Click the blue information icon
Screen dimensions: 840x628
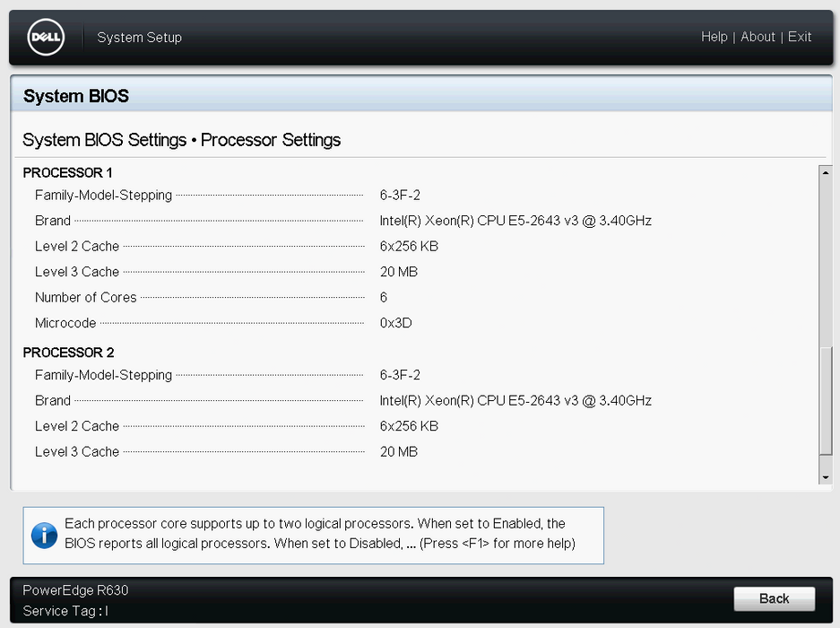click(x=45, y=536)
